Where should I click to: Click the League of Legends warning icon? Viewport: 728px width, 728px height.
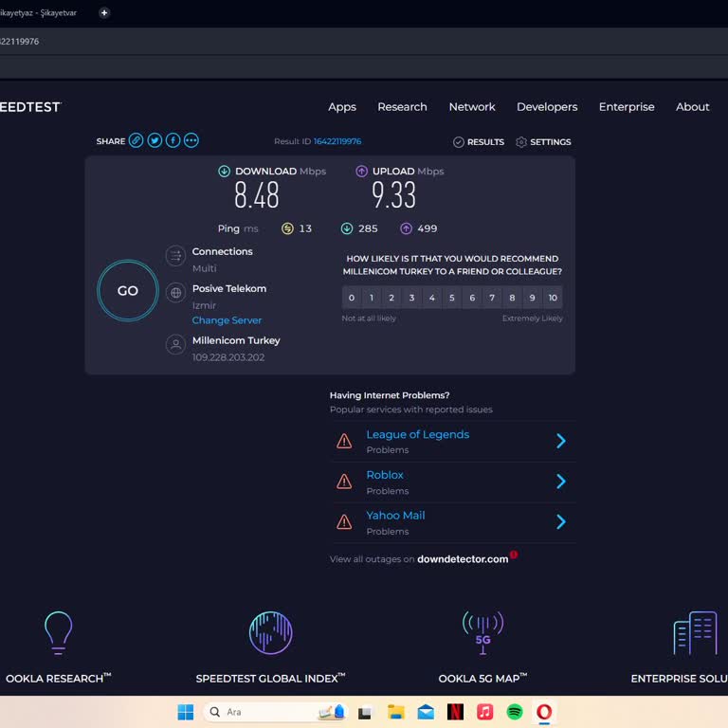(x=344, y=441)
